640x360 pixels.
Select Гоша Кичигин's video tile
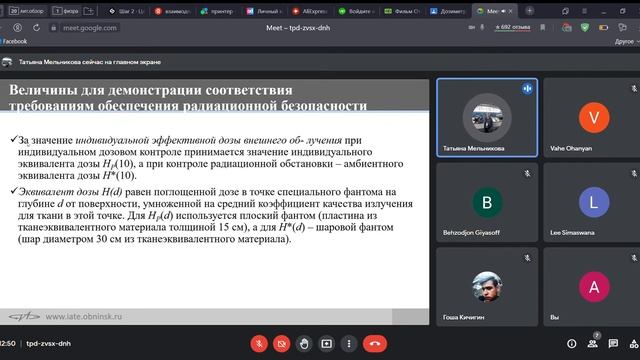tap(487, 287)
